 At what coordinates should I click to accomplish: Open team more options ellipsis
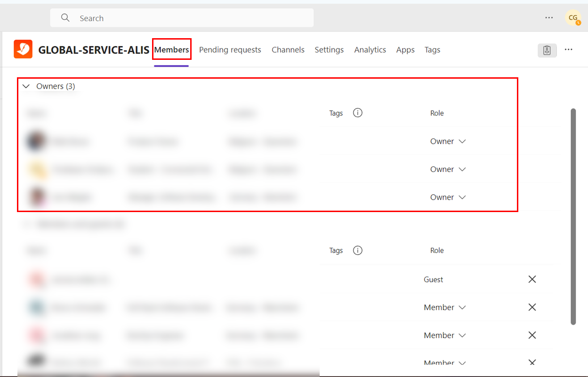pyautogui.click(x=569, y=49)
